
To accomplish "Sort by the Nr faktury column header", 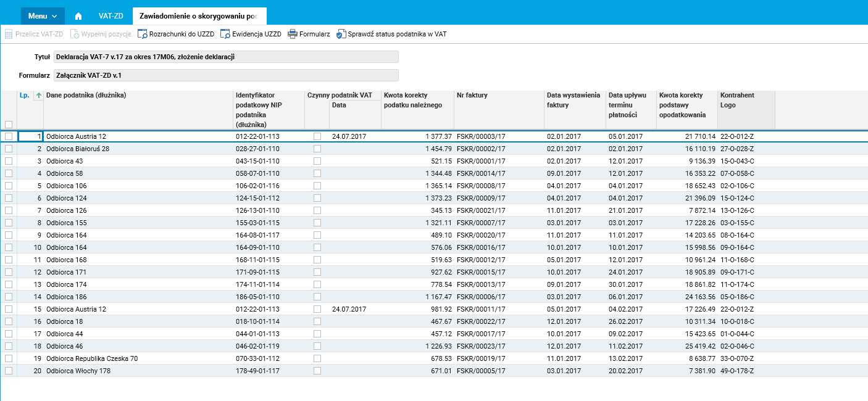I will click(x=472, y=96).
